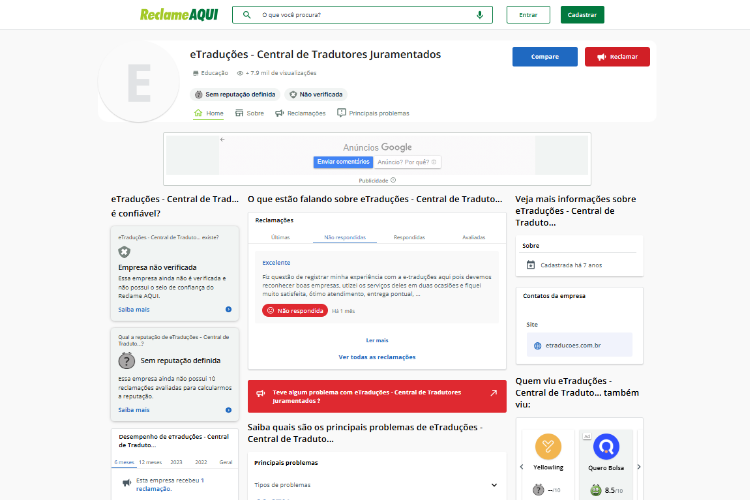The image size is (750, 500).
Task: Open the Principais problemas tab
Action: [x=373, y=113]
